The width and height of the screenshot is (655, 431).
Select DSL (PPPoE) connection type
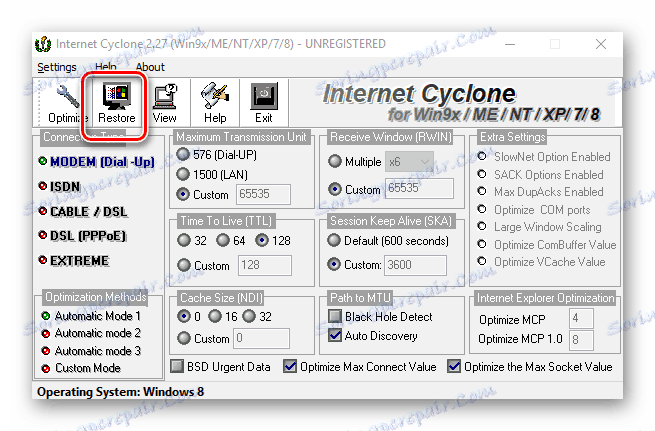click(x=82, y=236)
